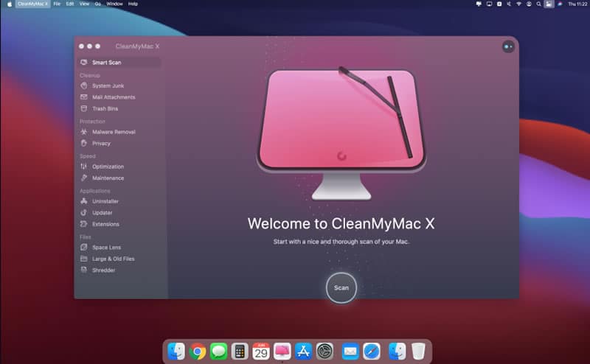Open the File menu
The height and width of the screenshot is (364, 590).
(x=57, y=4)
